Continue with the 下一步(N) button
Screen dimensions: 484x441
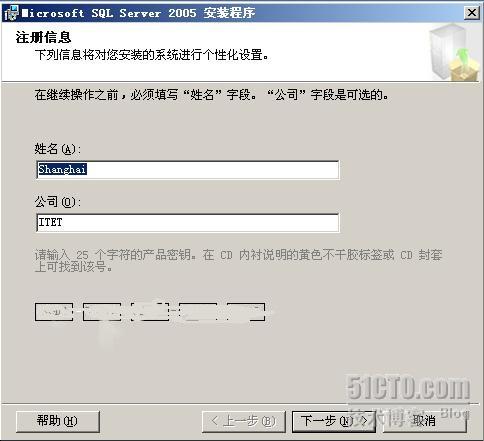point(334,421)
